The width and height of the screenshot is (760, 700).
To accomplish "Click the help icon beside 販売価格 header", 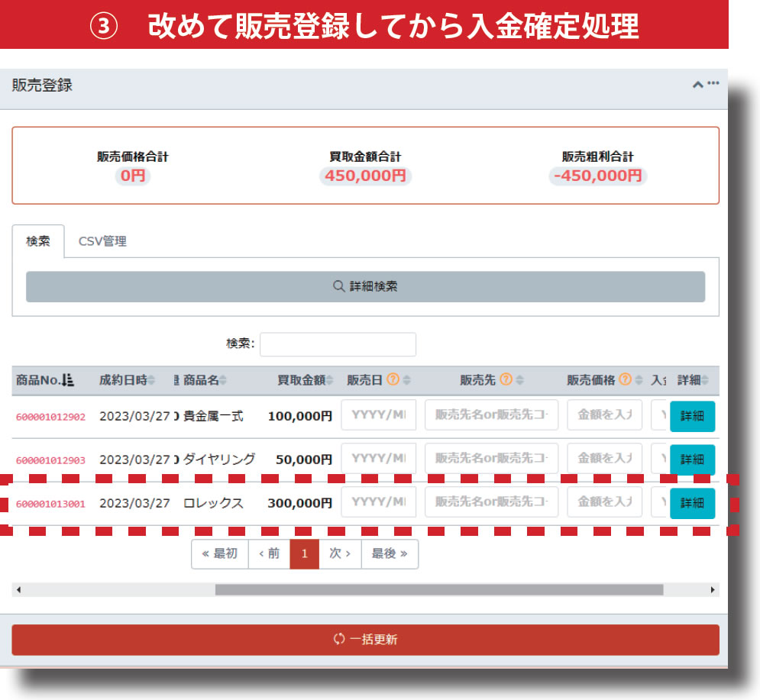I will coord(625,380).
